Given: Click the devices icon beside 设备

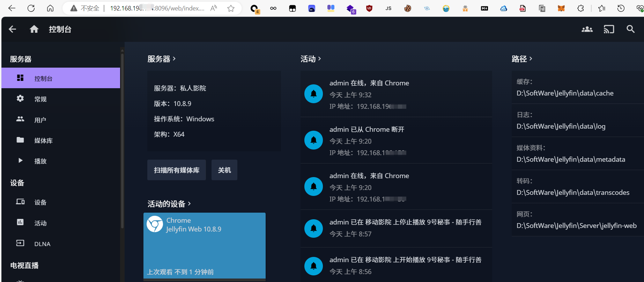Looking at the screenshot, I should (20, 201).
